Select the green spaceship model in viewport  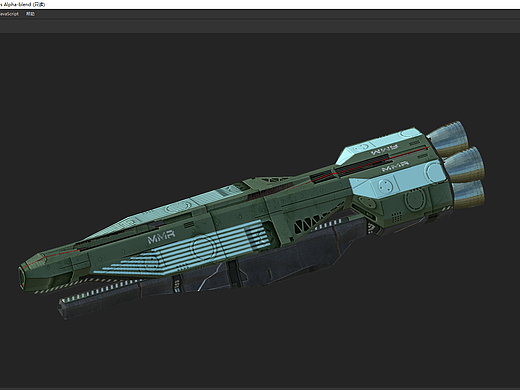click(252, 220)
